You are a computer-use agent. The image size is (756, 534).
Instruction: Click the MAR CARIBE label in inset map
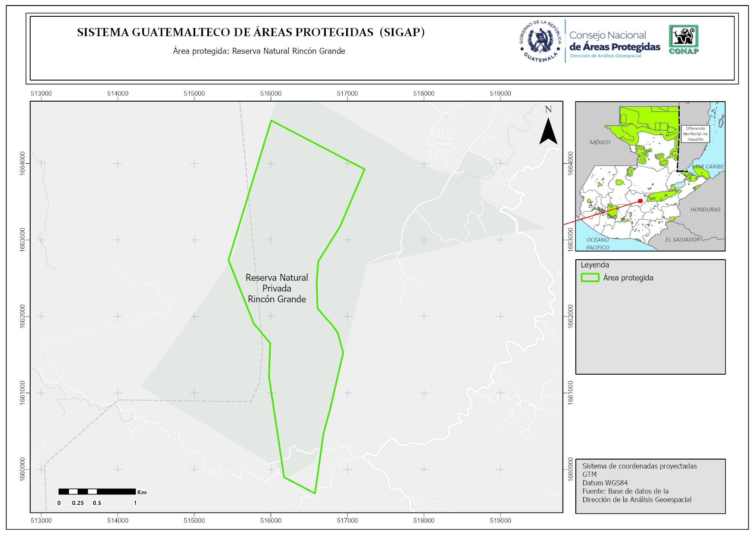coord(708,167)
